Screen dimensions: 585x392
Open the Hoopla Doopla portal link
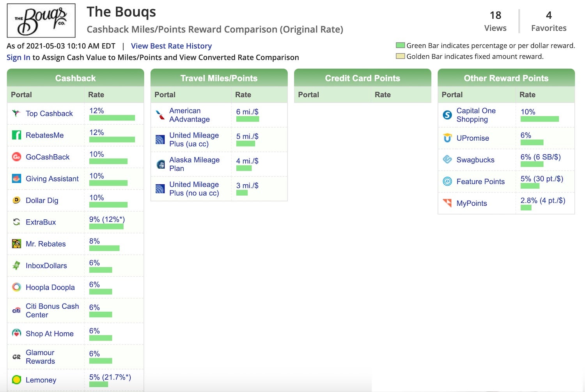50,287
